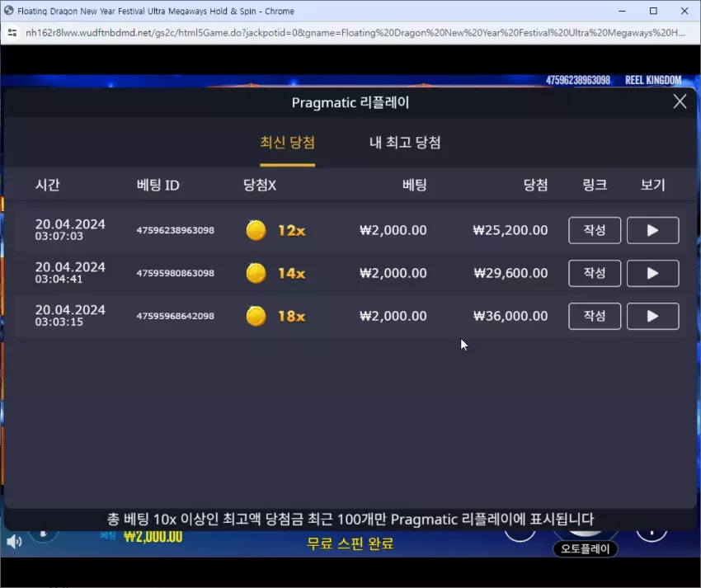Minimize the Chrome window

click(x=622, y=11)
